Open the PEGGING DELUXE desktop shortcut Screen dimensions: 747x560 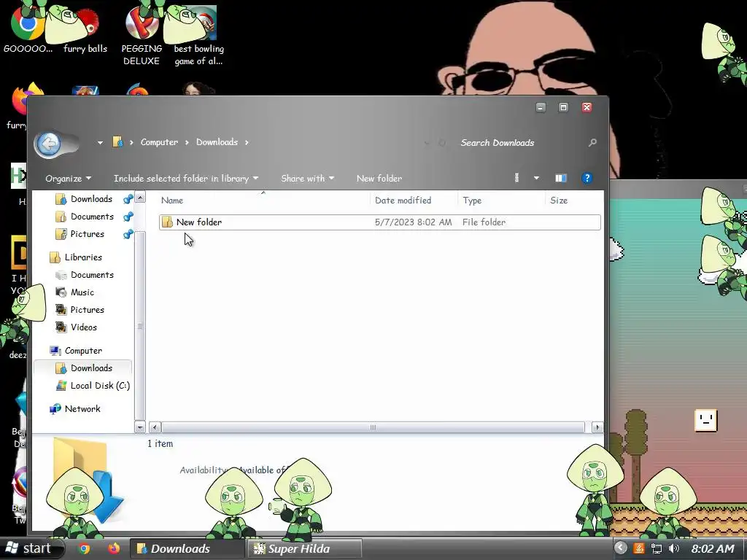point(142,36)
